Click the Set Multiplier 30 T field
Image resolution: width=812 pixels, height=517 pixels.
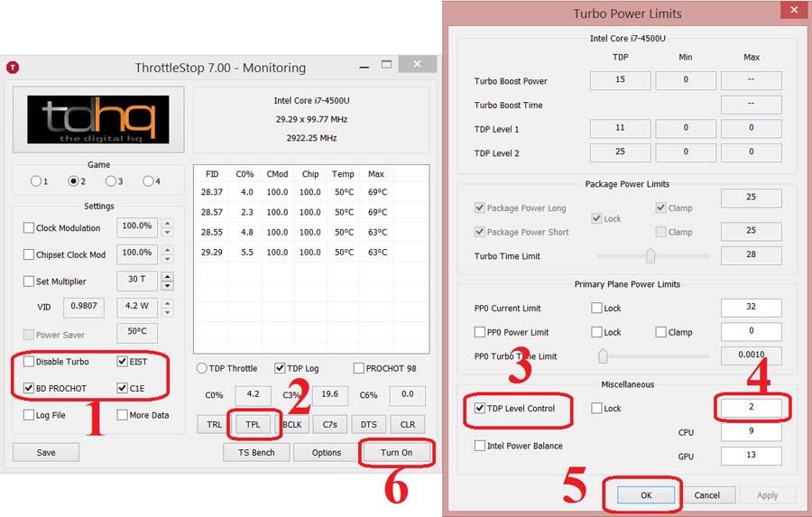pyautogui.click(x=137, y=280)
